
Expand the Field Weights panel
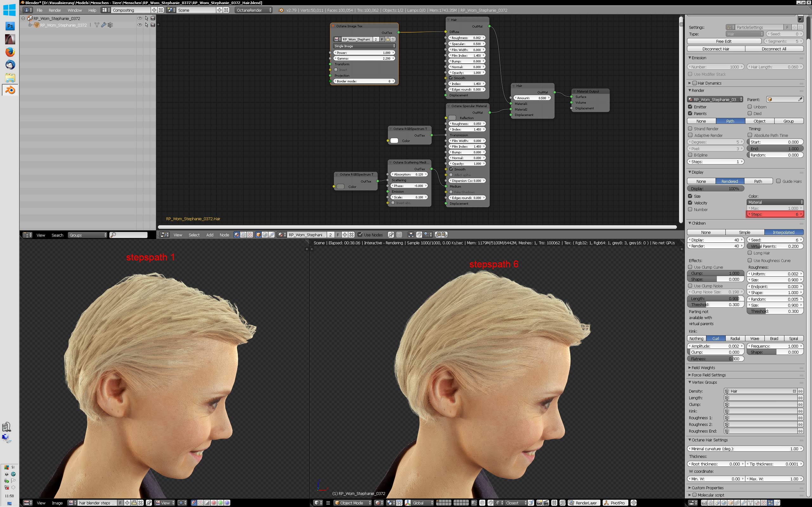click(x=703, y=368)
